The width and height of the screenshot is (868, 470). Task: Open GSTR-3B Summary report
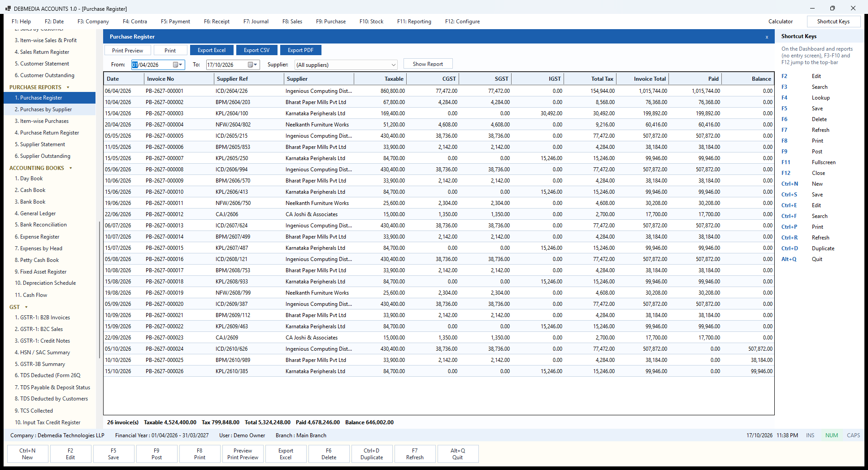49,364
